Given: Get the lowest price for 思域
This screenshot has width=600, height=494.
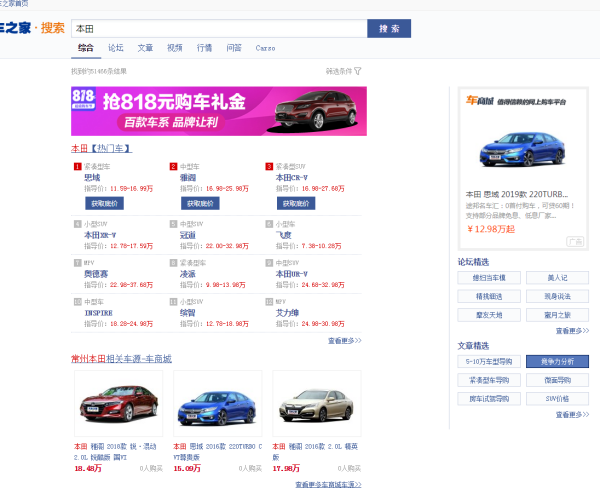Looking at the screenshot, I should coord(104,203).
